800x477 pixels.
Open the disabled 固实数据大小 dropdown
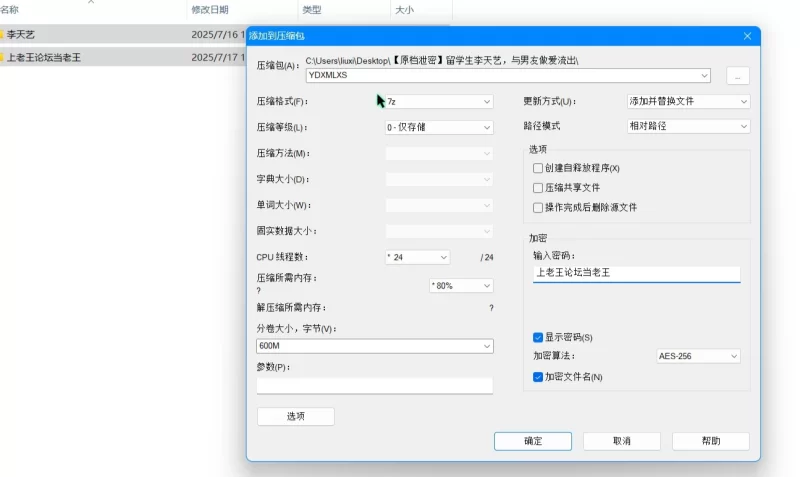(x=439, y=231)
